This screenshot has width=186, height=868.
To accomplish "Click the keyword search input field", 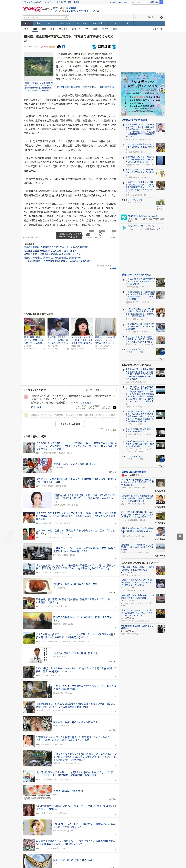I will [x=44, y=17].
